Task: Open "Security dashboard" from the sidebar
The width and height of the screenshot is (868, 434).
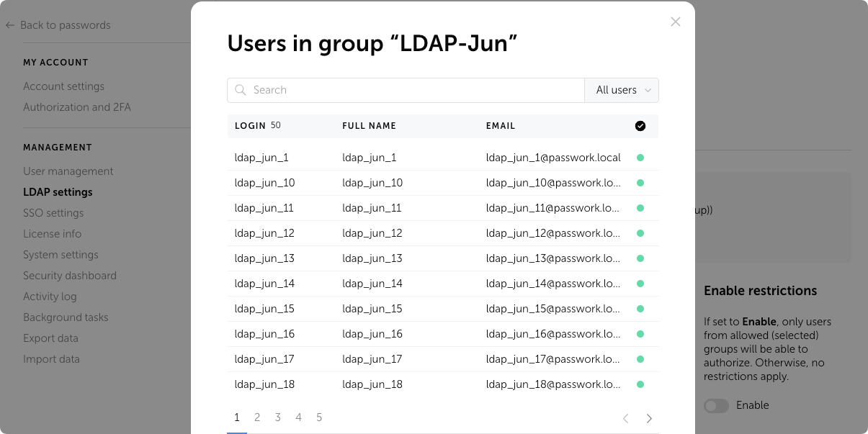Action: 69,275
